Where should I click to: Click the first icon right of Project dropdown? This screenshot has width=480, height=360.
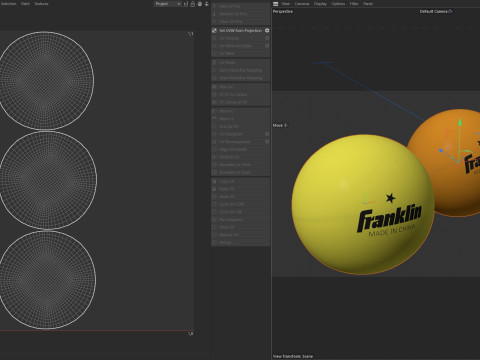(x=186, y=4)
